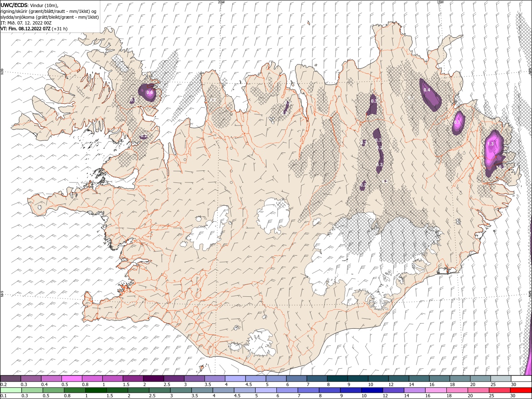Click the '15W' longitude label

[x=440, y=2]
